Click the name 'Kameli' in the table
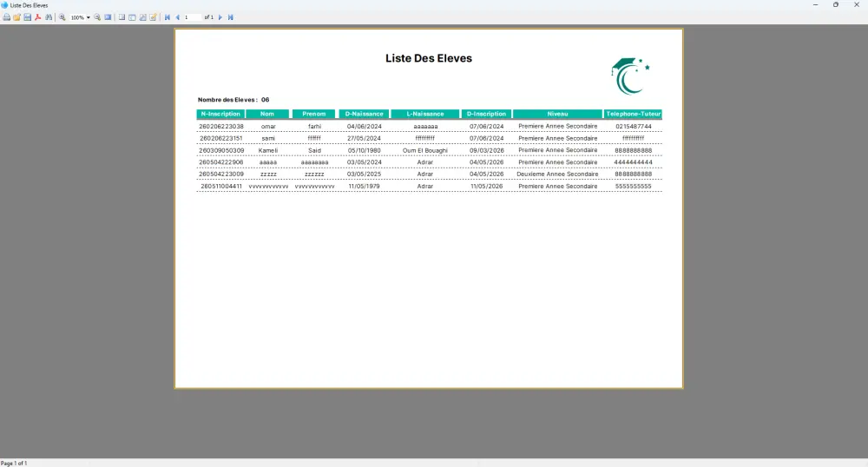The width and height of the screenshot is (868, 467). 268,150
